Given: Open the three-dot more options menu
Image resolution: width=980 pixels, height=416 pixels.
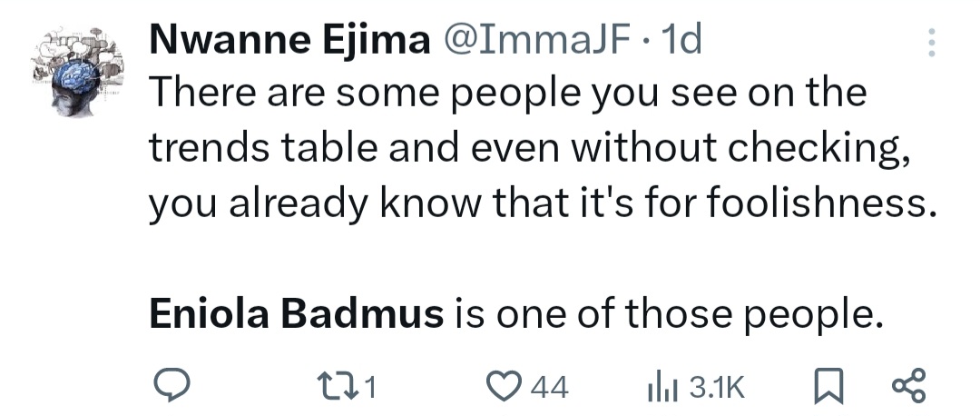Looking at the screenshot, I should point(929,44).
